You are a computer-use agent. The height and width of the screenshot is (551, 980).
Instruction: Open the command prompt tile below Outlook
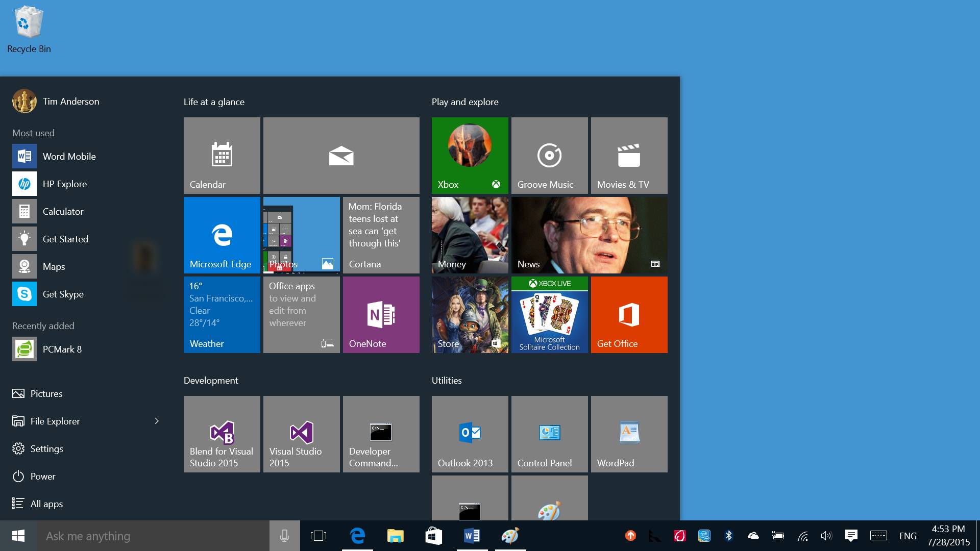tap(470, 498)
